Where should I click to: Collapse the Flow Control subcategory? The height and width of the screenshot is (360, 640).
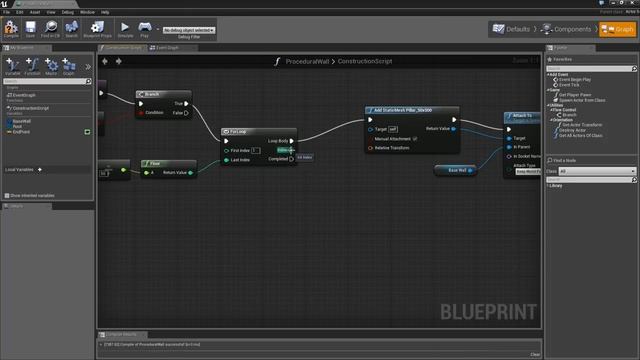click(551, 110)
